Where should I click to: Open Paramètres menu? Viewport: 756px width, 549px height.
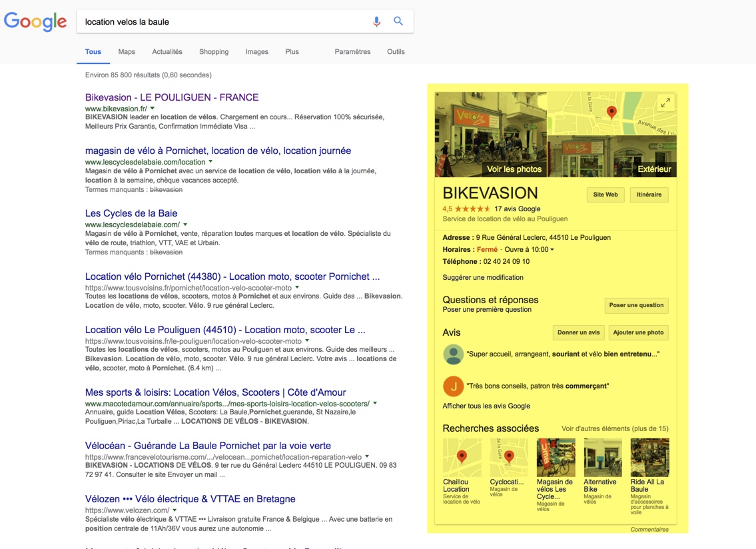pyautogui.click(x=352, y=51)
